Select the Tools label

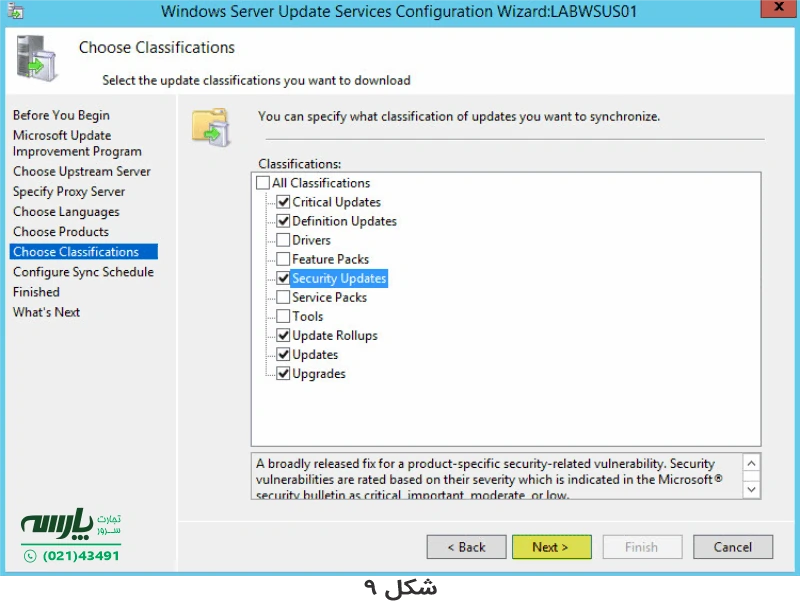click(308, 316)
